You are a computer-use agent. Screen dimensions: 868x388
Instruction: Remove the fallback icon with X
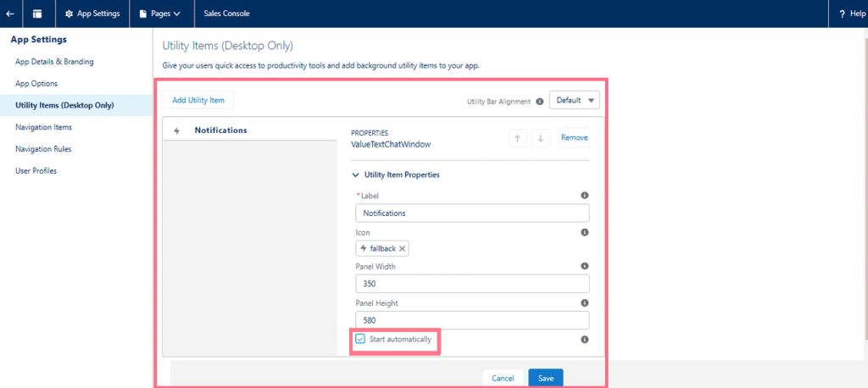(403, 248)
